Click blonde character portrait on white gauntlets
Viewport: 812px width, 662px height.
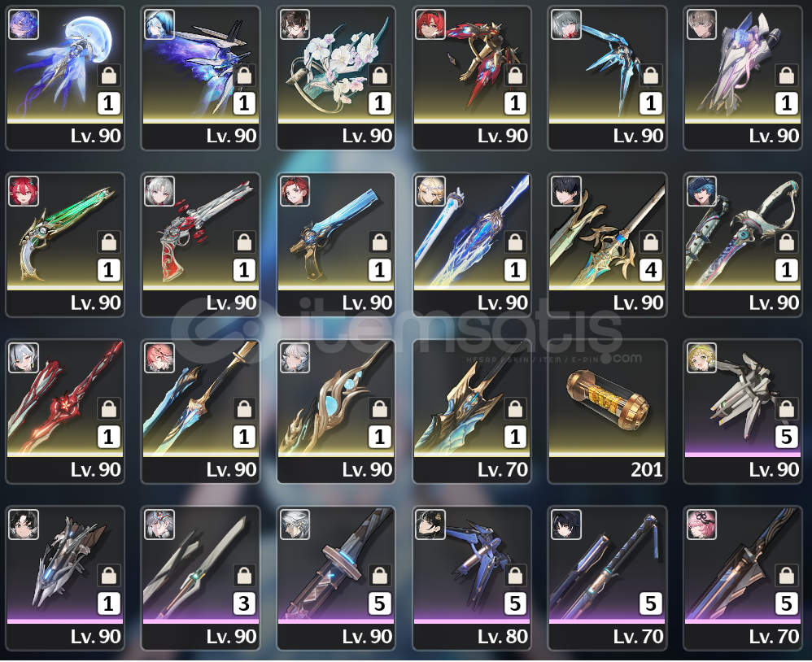click(x=701, y=358)
